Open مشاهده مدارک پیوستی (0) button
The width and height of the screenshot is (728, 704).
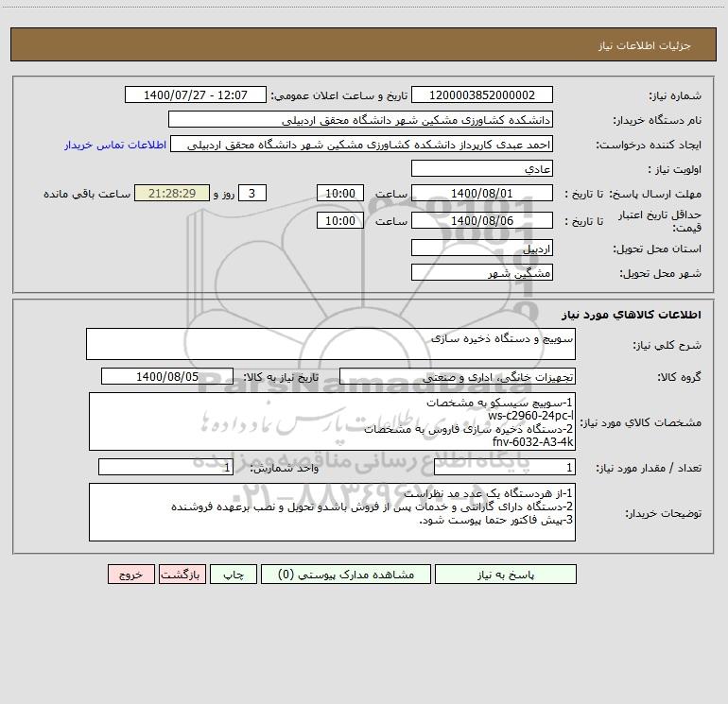point(346,575)
